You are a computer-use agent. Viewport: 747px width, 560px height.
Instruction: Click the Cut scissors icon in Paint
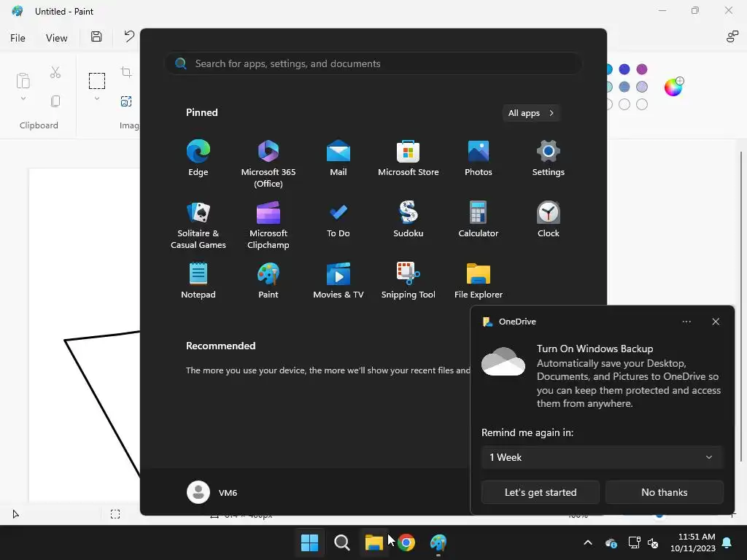coord(55,72)
